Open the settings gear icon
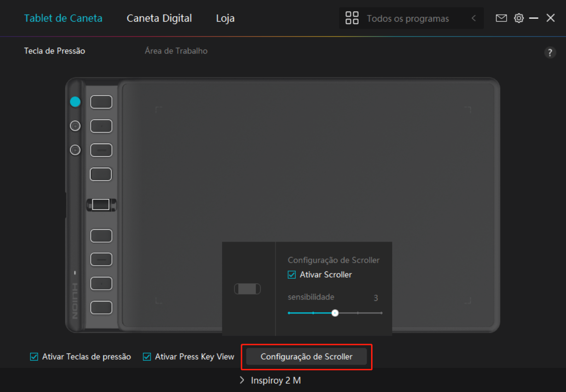566x392 pixels. (519, 18)
